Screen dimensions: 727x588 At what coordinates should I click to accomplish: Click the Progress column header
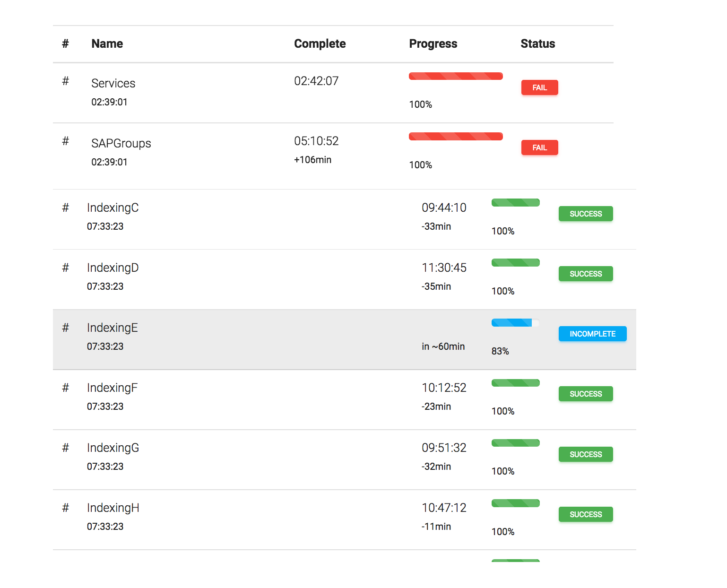click(433, 44)
